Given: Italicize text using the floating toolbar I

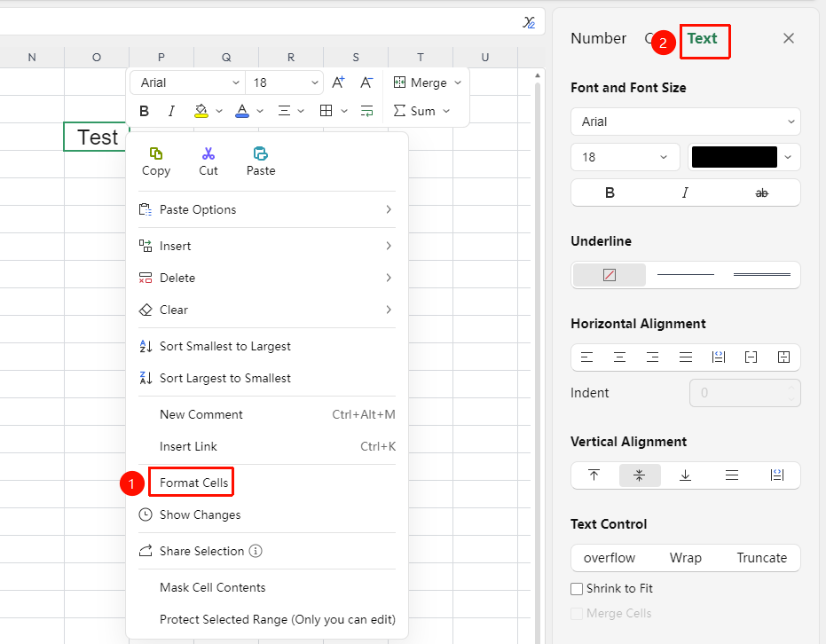Looking at the screenshot, I should coord(171,111).
